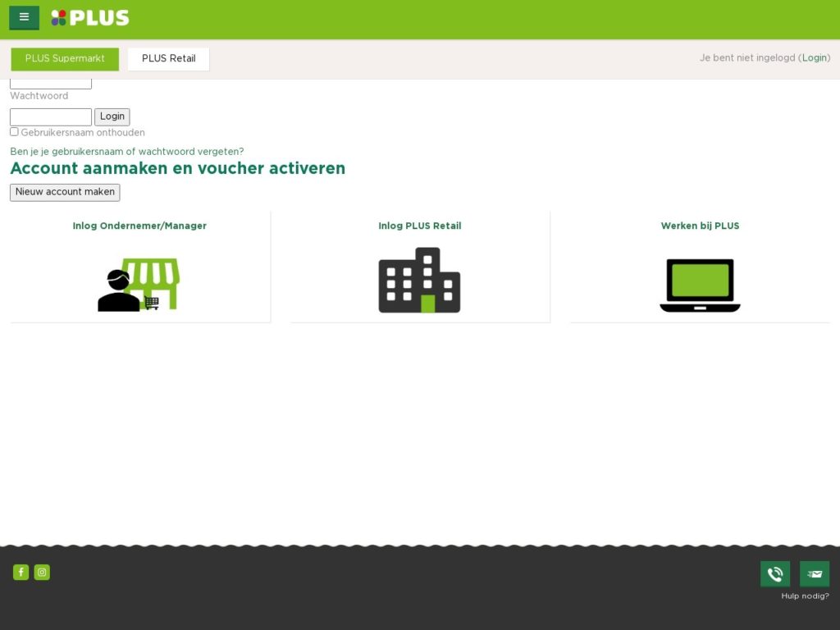Click the phone contact icon
The height and width of the screenshot is (630, 840).
coord(774,574)
